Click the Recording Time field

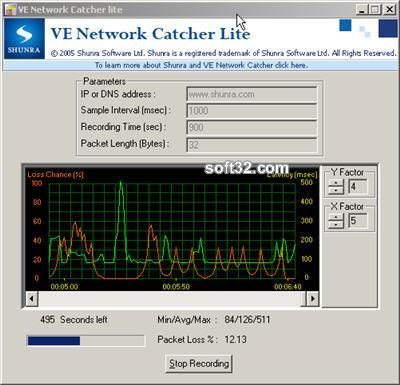click(x=251, y=128)
